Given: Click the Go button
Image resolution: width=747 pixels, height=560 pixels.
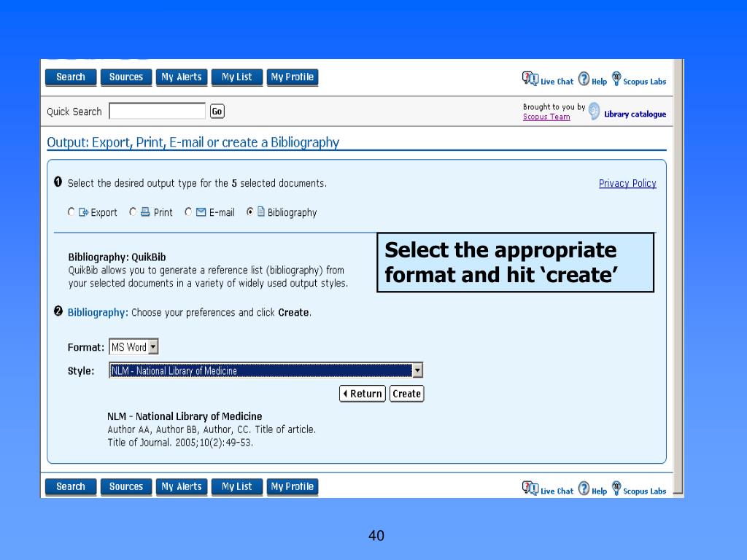Looking at the screenshot, I should pos(217,112).
